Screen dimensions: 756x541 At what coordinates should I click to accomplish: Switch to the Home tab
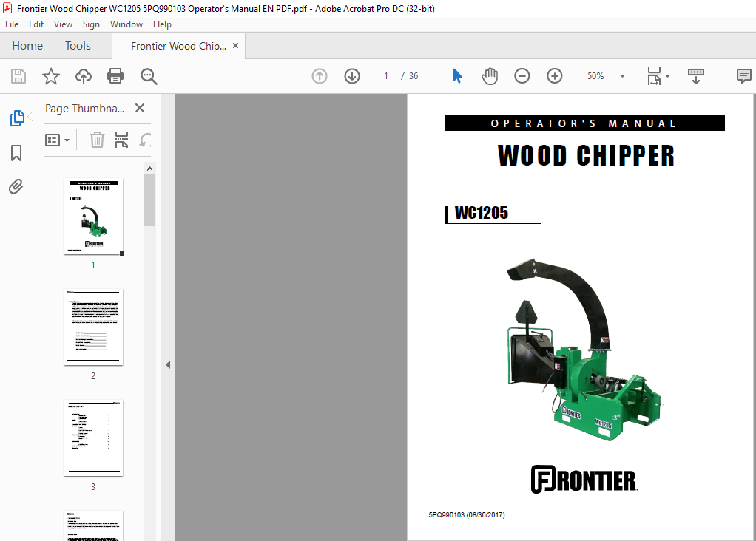tap(27, 46)
